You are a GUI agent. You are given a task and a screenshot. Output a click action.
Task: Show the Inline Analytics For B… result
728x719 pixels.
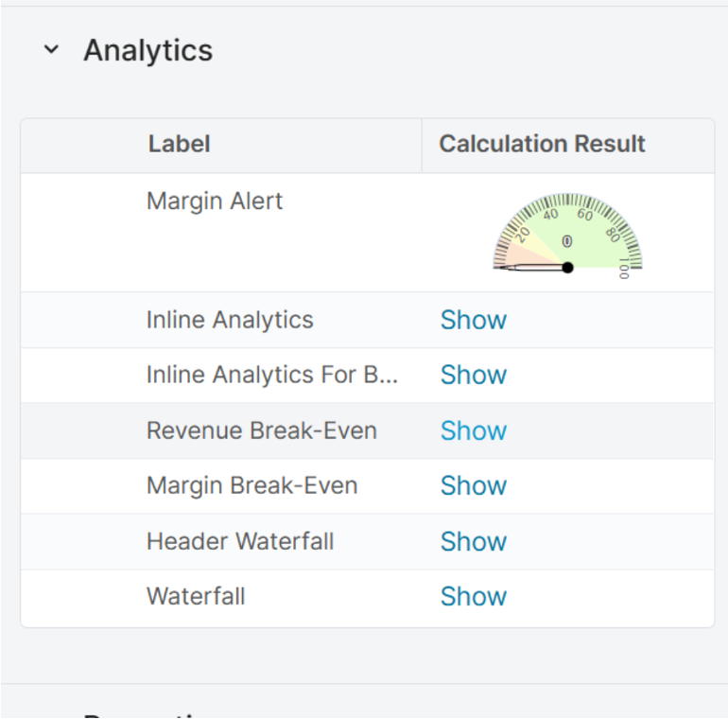pos(474,375)
